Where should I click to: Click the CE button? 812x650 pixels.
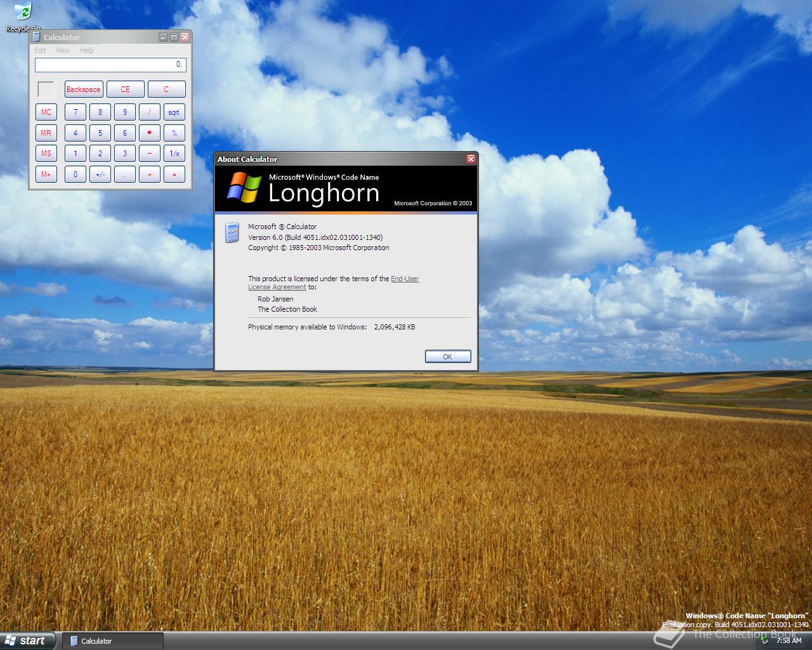point(126,90)
